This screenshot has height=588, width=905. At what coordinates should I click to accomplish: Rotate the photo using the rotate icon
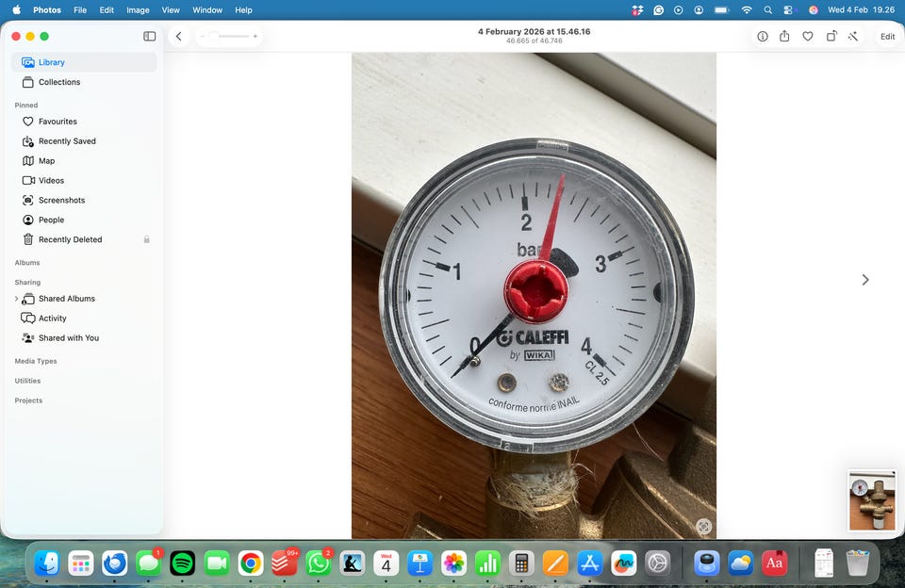click(831, 37)
